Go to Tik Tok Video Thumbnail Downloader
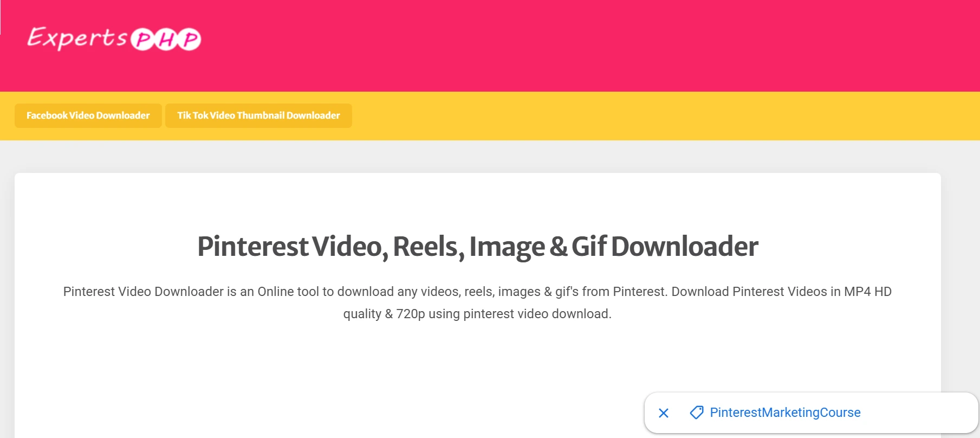 258,115
